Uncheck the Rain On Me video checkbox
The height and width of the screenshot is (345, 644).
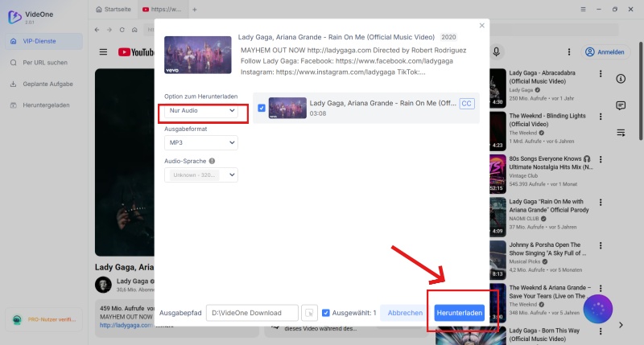click(261, 108)
